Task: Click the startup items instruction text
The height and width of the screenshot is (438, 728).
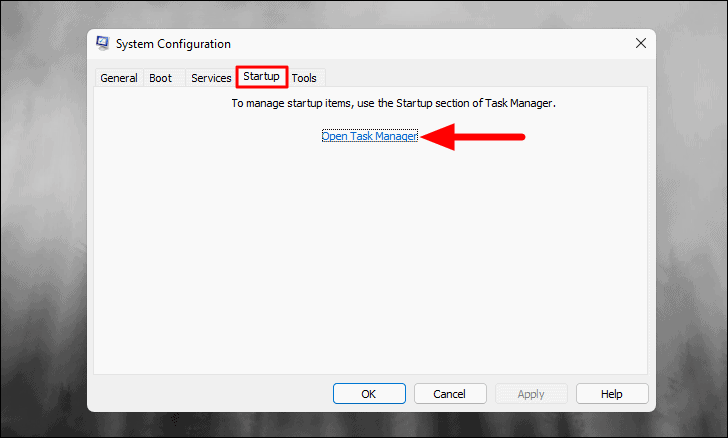Action: pyautogui.click(x=393, y=103)
